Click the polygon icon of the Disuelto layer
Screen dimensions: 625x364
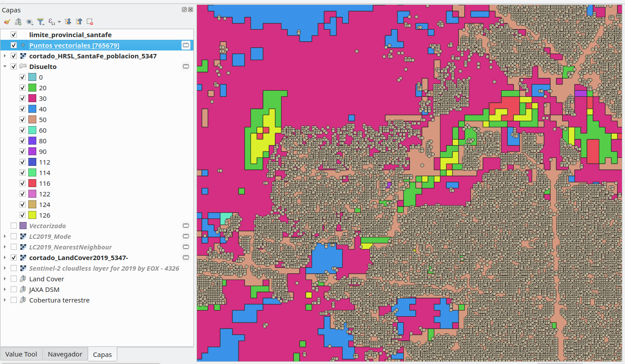click(x=23, y=66)
